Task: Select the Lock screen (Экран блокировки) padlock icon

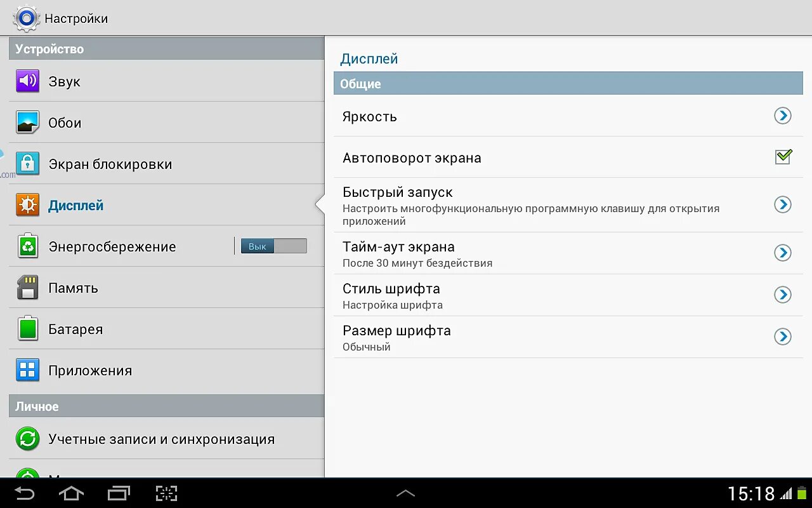Action: tap(28, 164)
